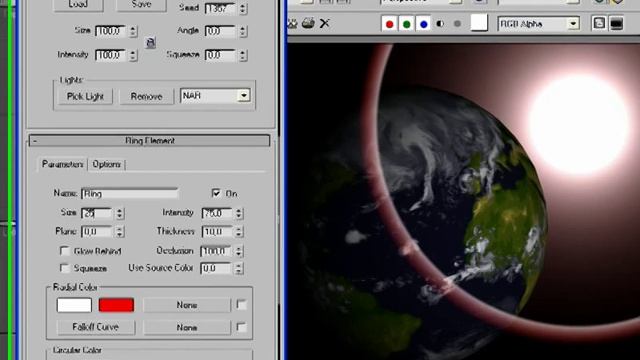Open the NAR lights dropdown
Screen dimensions: 640x360
click(x=215, y=96)
